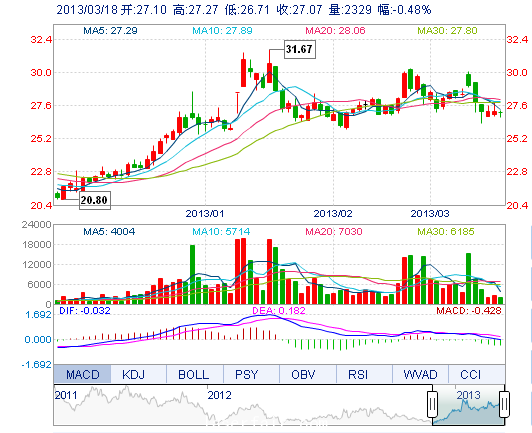Click the MA10: 27.89 price legend

(222, 31)
